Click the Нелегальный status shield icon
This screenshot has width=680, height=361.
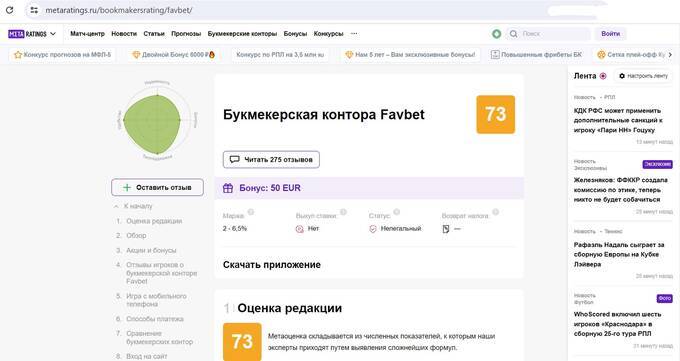tap(373, 229)
